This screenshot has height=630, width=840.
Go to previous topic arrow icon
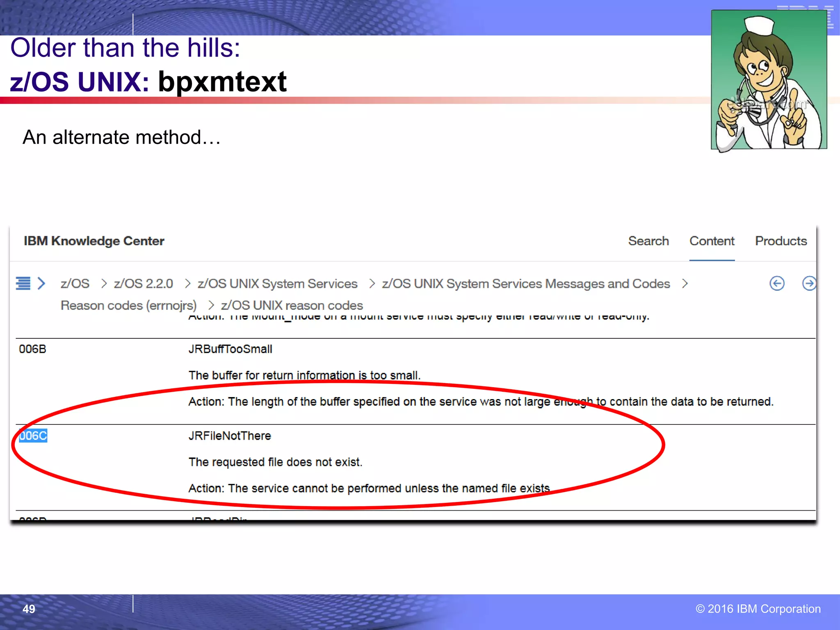777,283
